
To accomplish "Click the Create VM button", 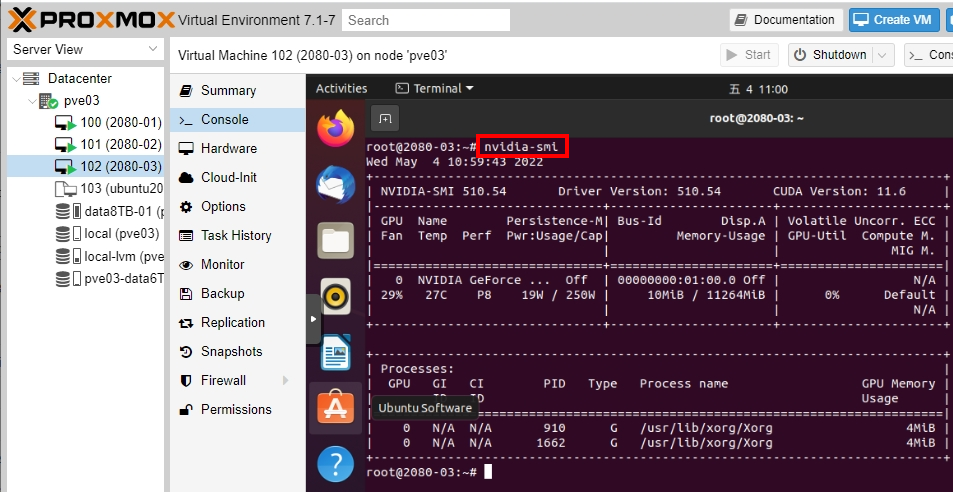I will point(893,19).
